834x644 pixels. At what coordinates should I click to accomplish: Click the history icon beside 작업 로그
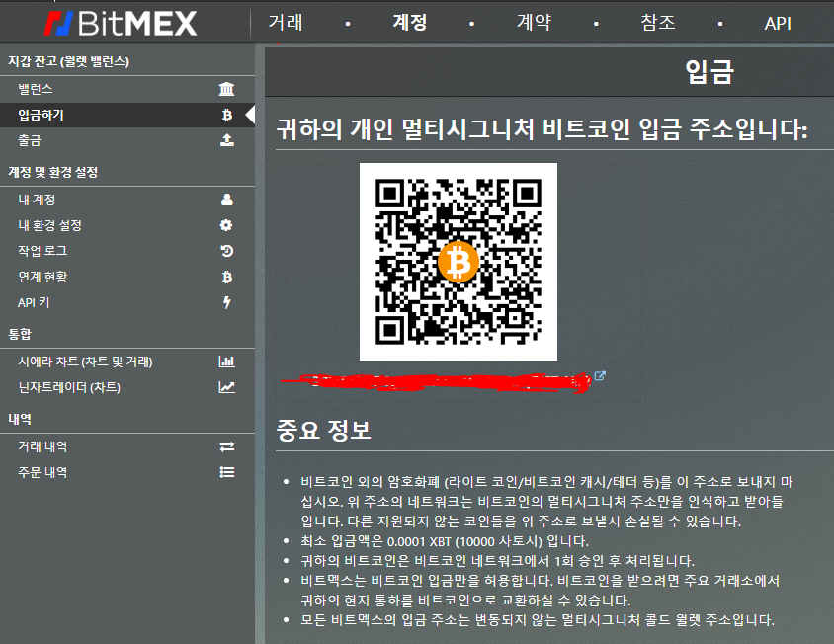(x=227, y=251)
